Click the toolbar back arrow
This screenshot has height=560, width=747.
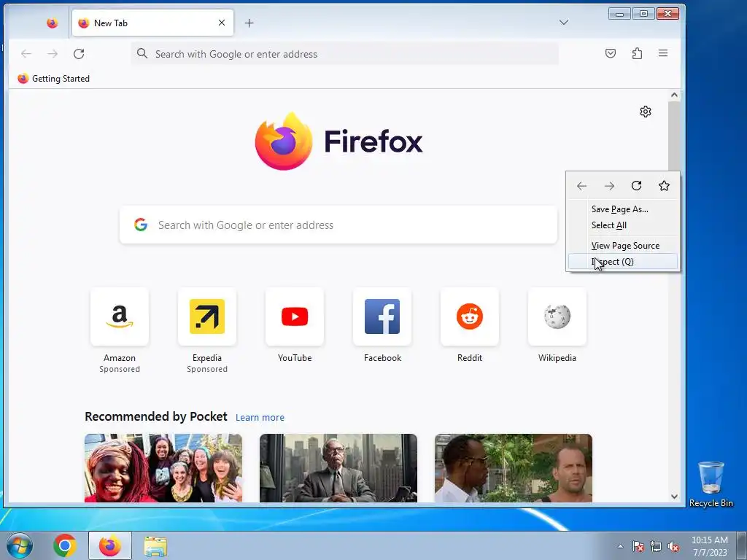[x=26, y=54]
